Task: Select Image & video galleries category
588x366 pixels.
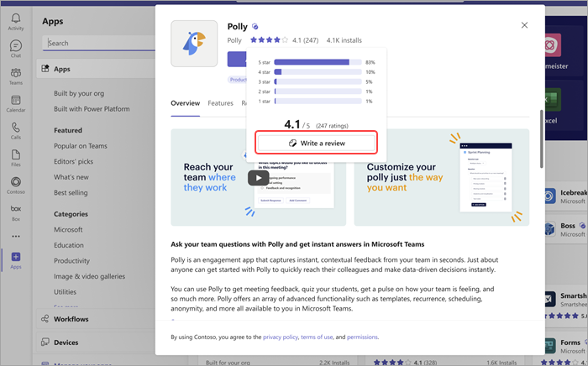Action: (89, 276)
